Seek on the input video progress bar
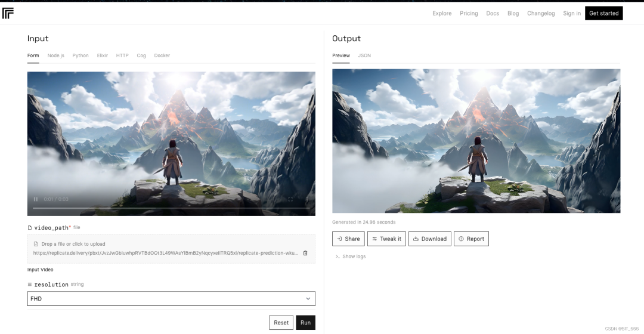Screen dimensions: 644x334 171,208
